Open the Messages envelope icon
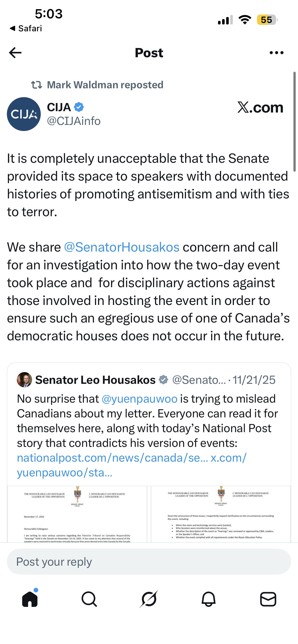The width and height of the screenshot is (298, 644). pos(268,599)
